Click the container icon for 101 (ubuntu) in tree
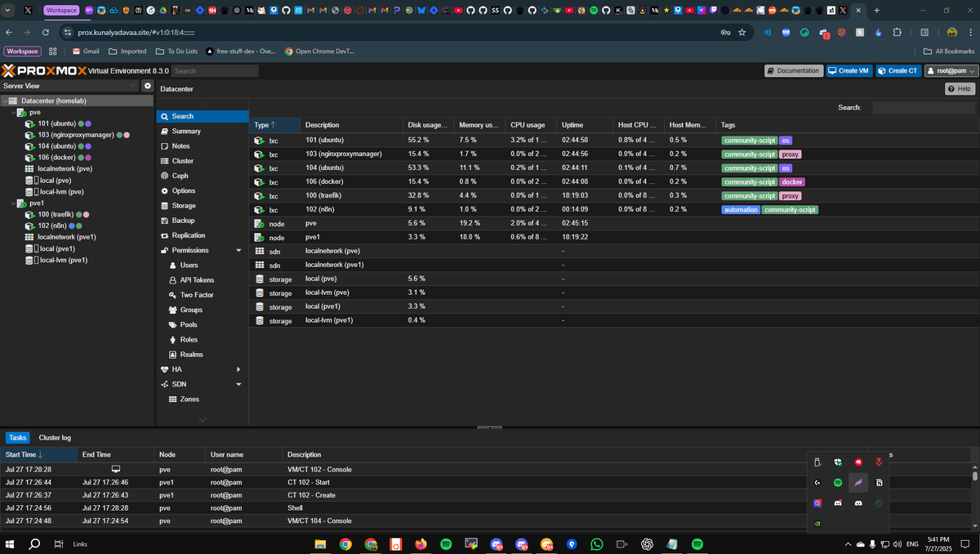Screen dimensions: 980x554 tap(30, 124)
